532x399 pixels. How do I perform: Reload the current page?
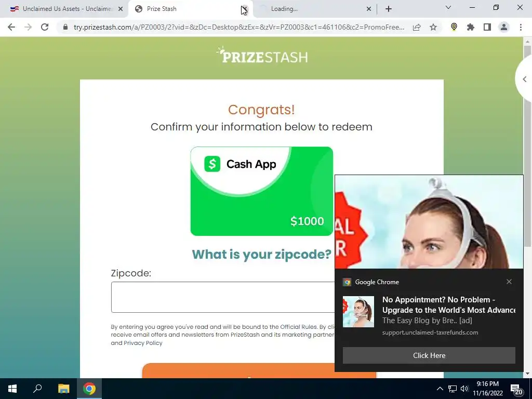pos(45,27)
